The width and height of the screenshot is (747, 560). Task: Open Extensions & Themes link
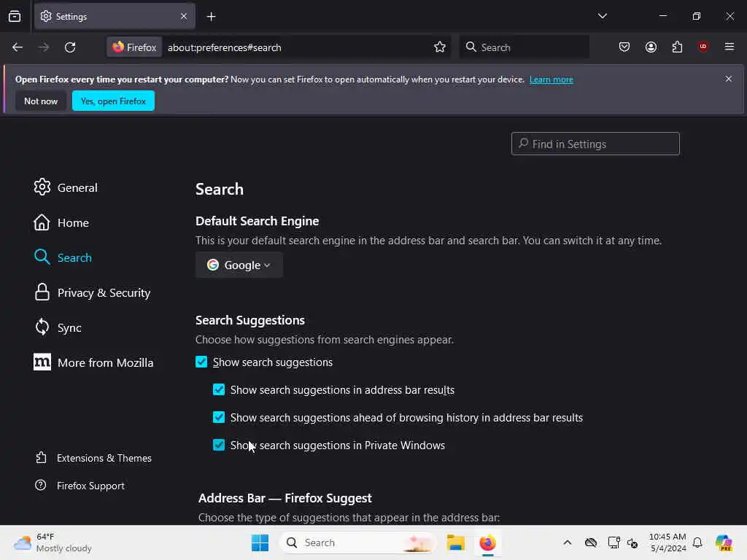93,458
